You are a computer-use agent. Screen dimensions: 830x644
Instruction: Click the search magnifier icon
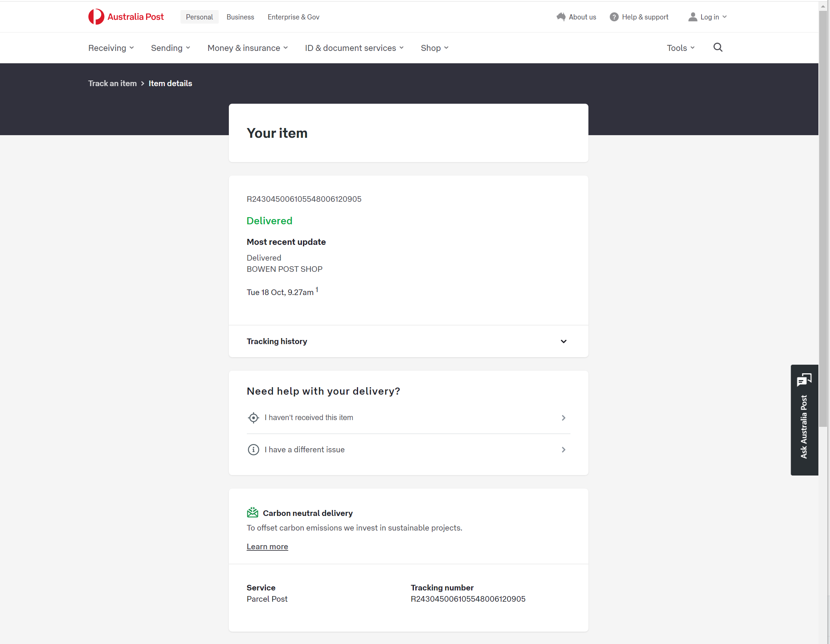click(718, 48)
